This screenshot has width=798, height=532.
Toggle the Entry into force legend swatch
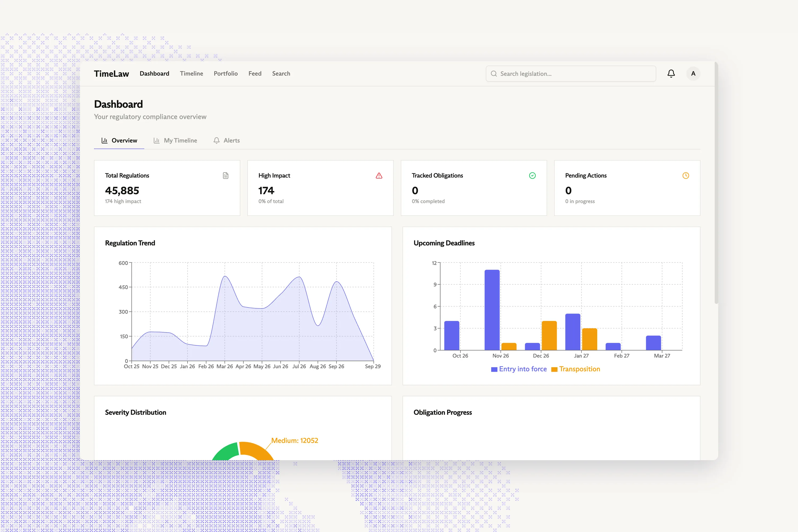tap(494, 369)
